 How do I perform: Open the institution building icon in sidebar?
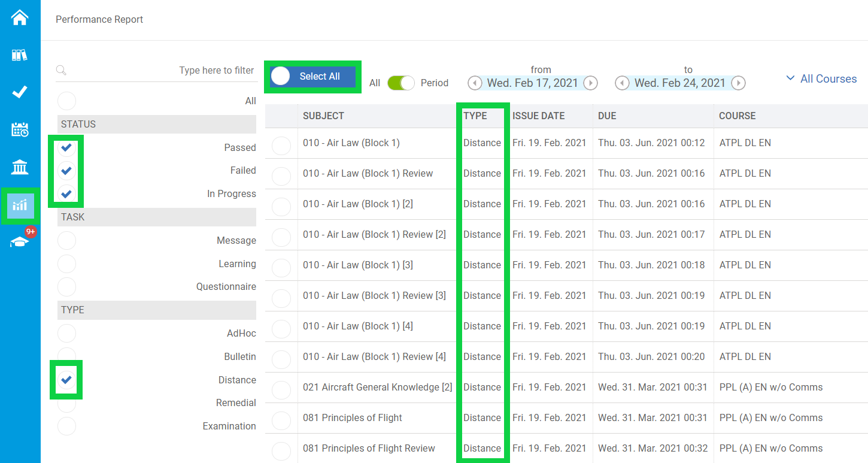pyautogui.click(x=20, y=168)
